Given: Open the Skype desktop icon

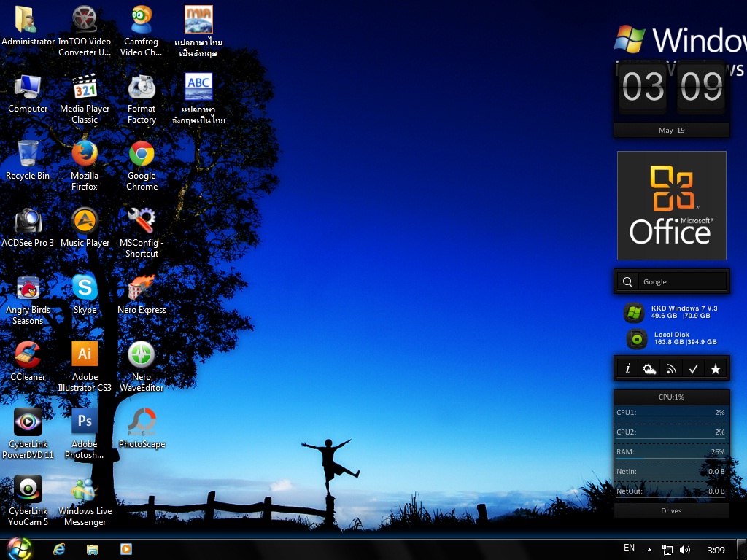Looking at the screenshot, I should tap(85, 289).
